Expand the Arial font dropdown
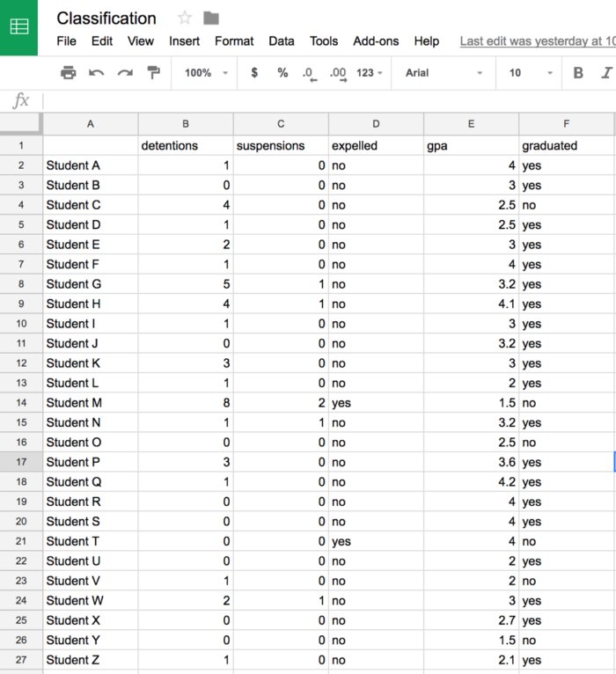 tap(444, 73)
